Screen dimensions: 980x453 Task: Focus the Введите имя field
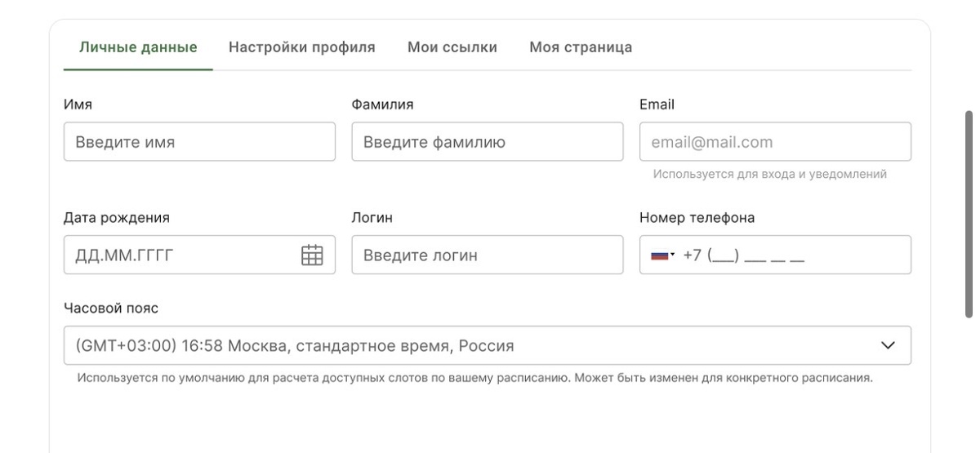coord(199,142)
